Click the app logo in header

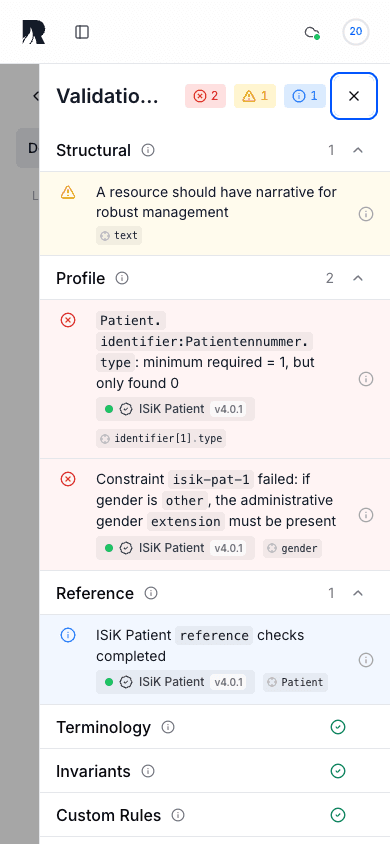[33, 32]
